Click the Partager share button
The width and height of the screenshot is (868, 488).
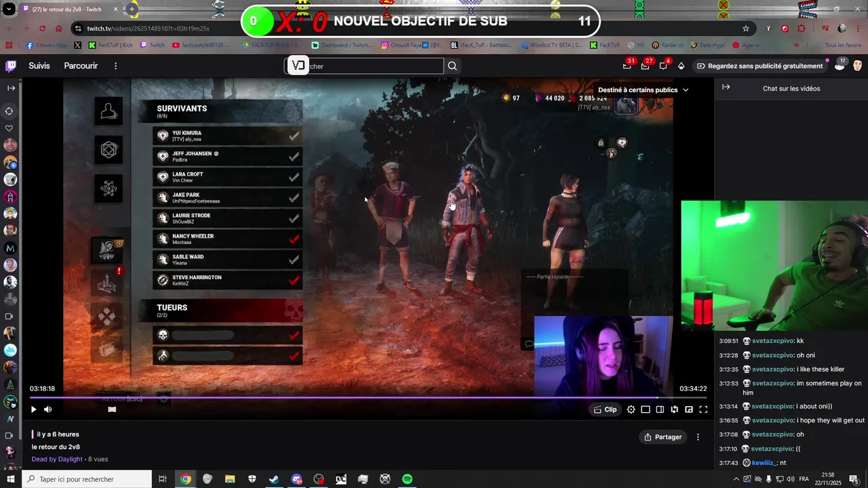(x=663, y=437)
